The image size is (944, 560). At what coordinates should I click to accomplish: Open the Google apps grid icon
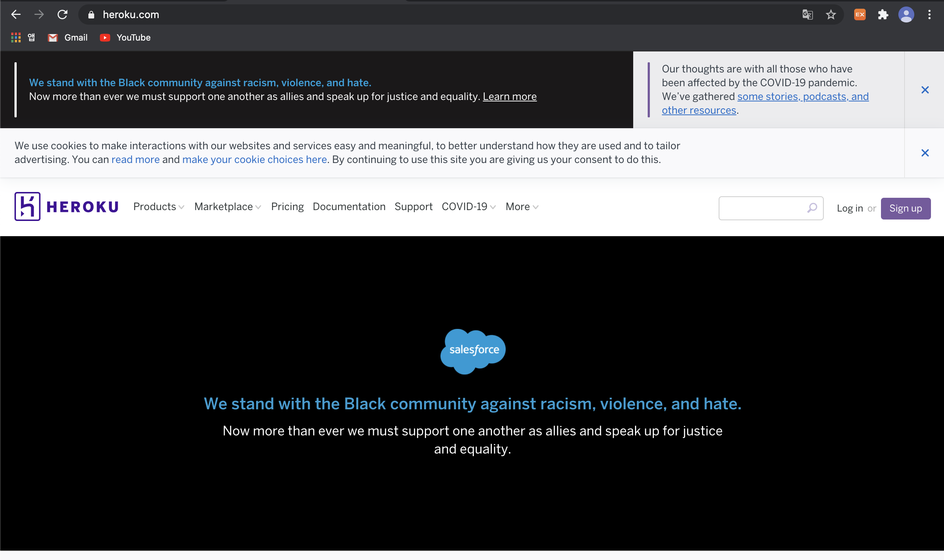[x=16, y=37]
